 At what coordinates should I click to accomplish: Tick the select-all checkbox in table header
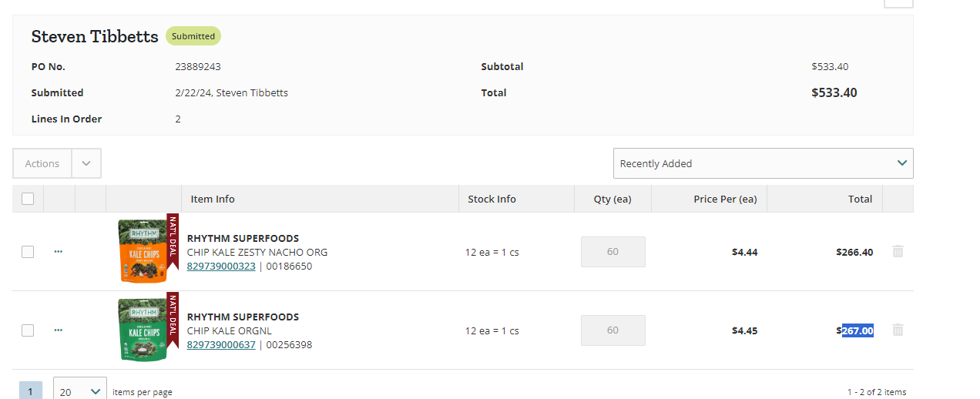pos(28,199)
